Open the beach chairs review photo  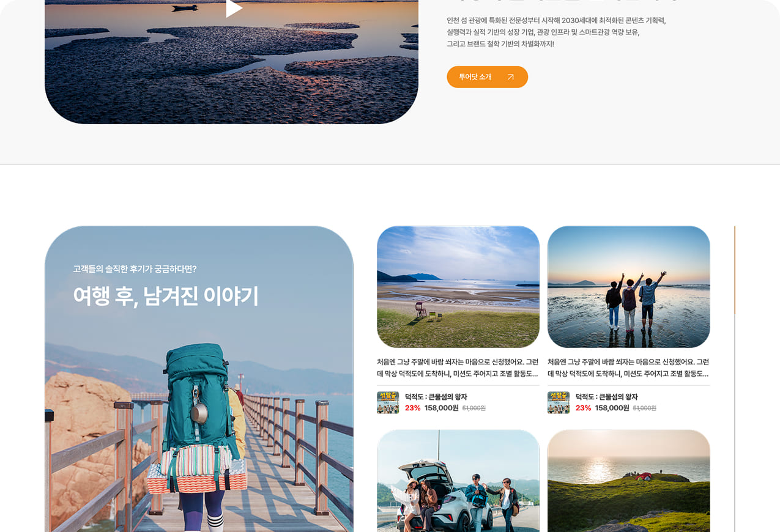click(x=458, y=287)
